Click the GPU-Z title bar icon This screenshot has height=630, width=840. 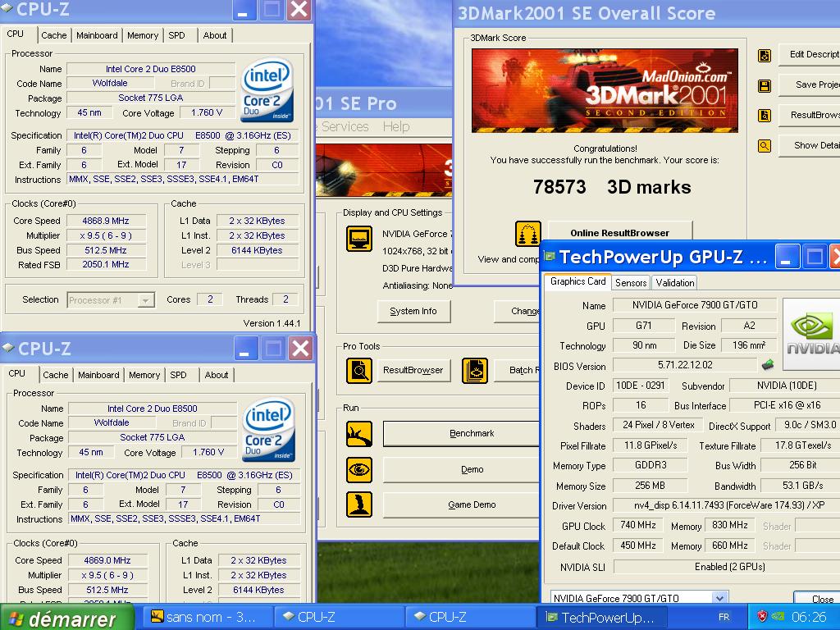point(550,256)
